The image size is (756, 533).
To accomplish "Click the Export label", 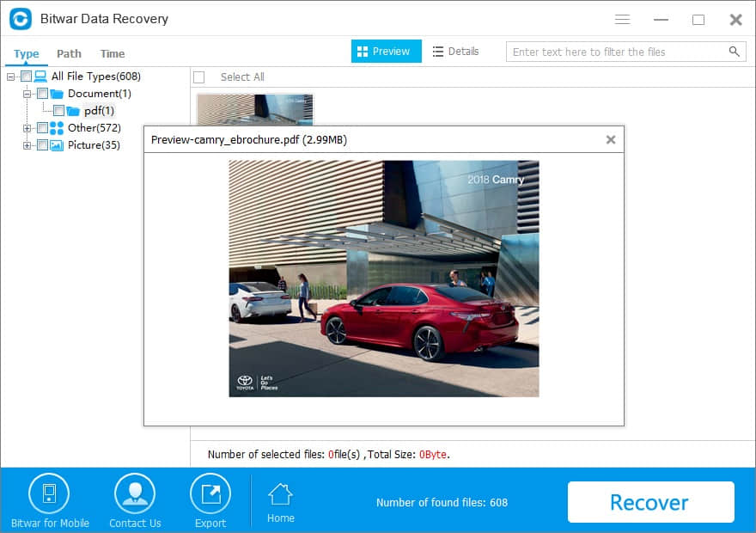I will click(x=210, y=523).
